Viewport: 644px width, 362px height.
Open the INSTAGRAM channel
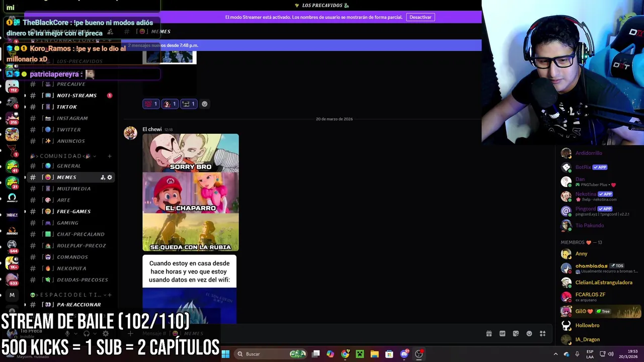70,118
